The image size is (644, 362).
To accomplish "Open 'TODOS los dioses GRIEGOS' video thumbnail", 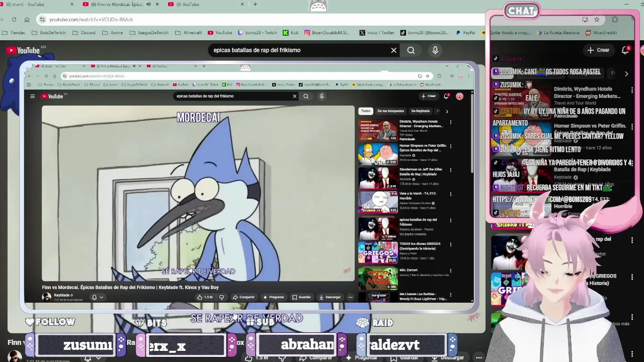I will coord(378,253).
